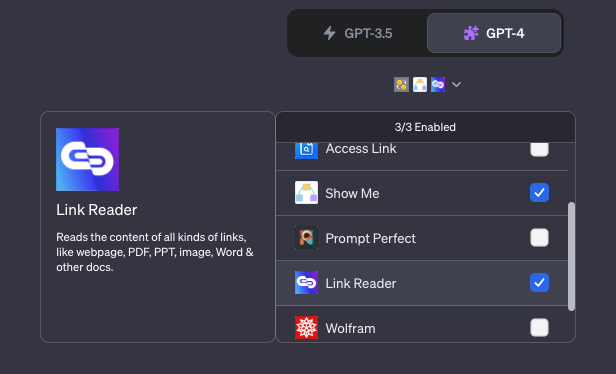Click the Show Me diagram icon in list
The image size is (616, 374).
(306, 192)
